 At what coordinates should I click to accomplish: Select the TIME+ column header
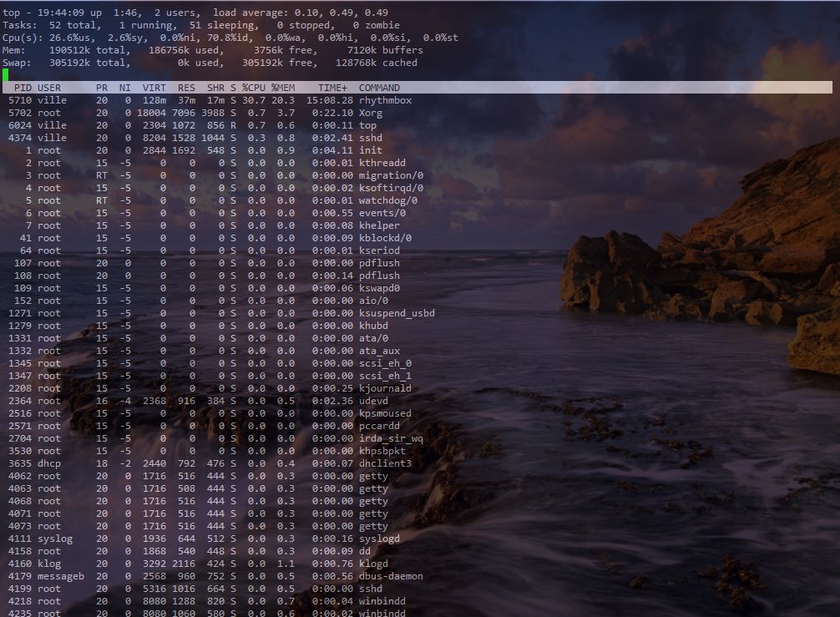332,88
